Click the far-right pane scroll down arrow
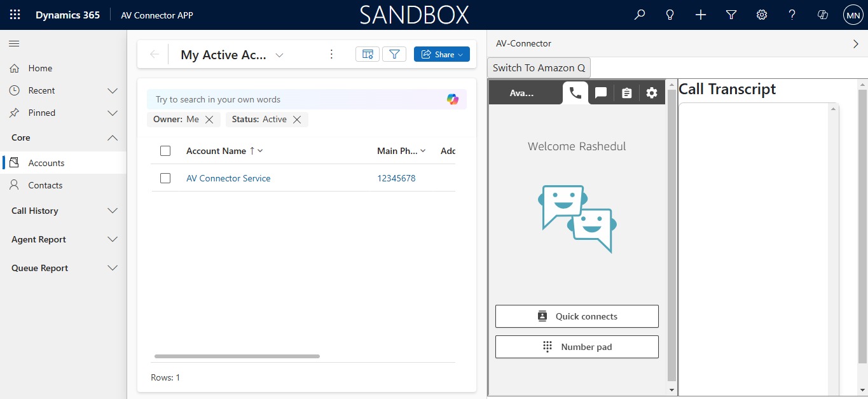The image size is (868, 399). pos(863,389)
